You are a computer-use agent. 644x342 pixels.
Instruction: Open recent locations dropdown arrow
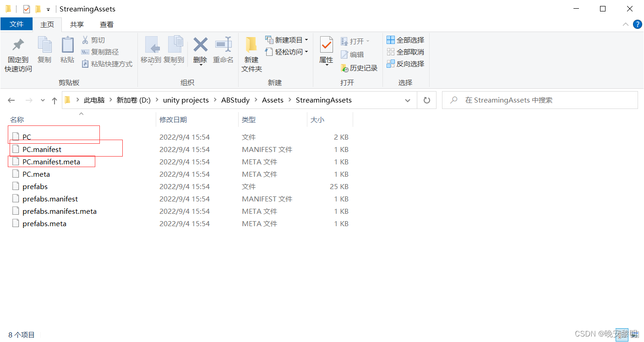43,100
